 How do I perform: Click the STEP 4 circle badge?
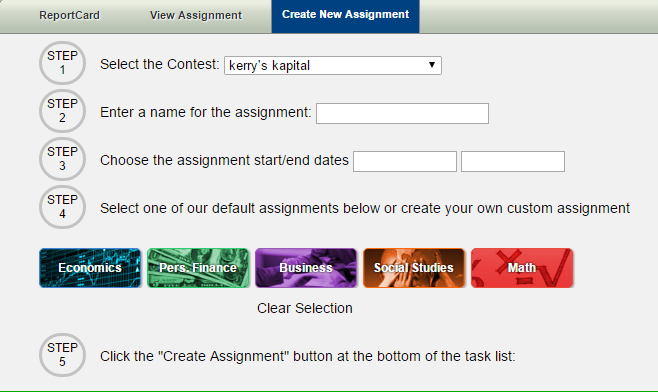[x=63, y=207]
